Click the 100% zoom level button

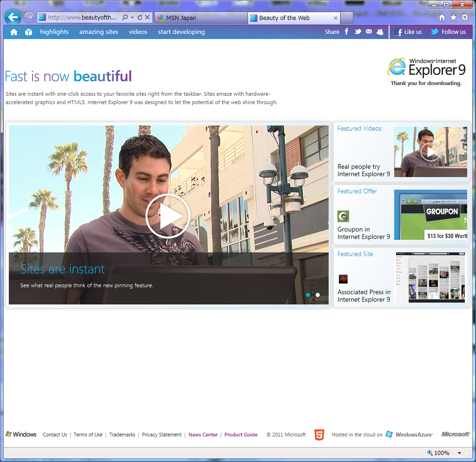tap(438, 453)
